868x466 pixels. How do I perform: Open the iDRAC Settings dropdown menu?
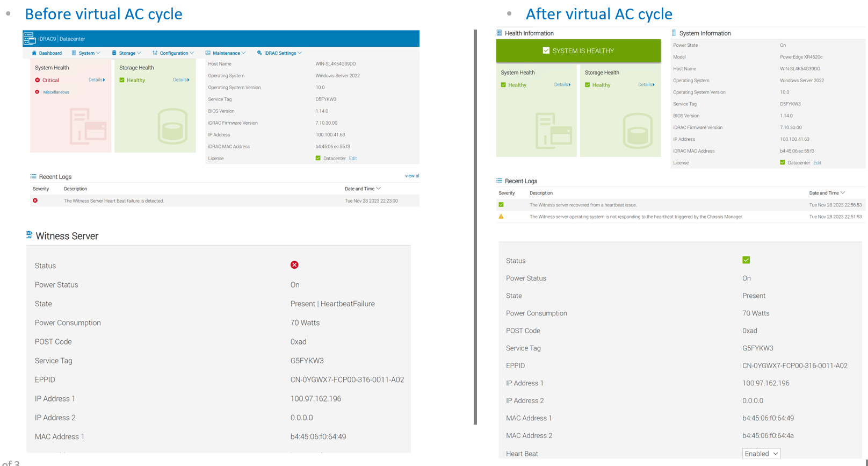point(279,53)
